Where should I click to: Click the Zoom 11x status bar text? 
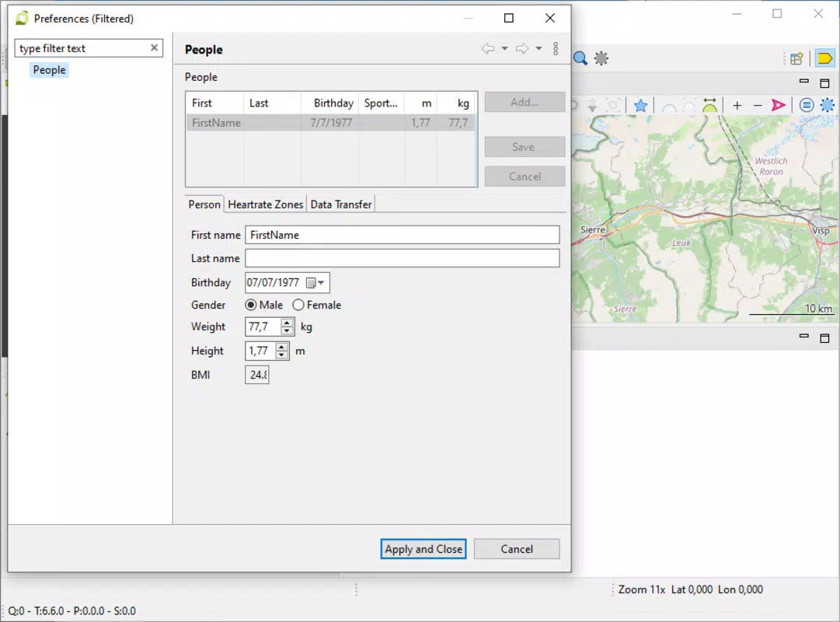642,589
